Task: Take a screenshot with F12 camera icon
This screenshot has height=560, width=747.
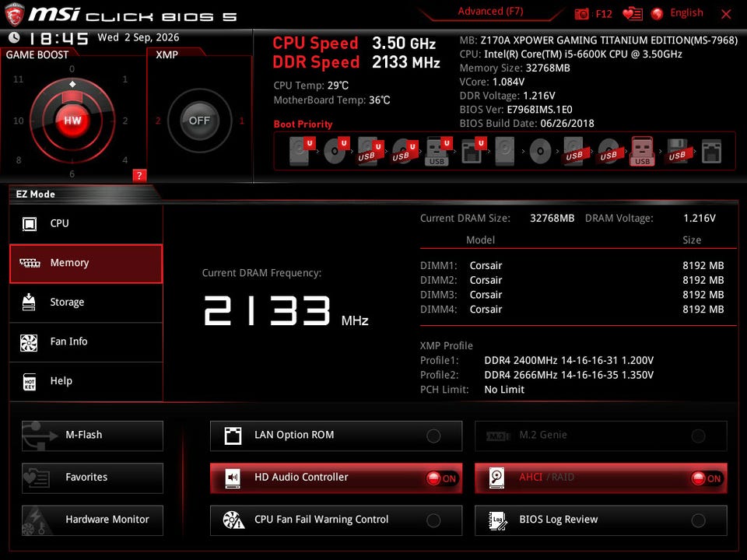Action: 582,14
